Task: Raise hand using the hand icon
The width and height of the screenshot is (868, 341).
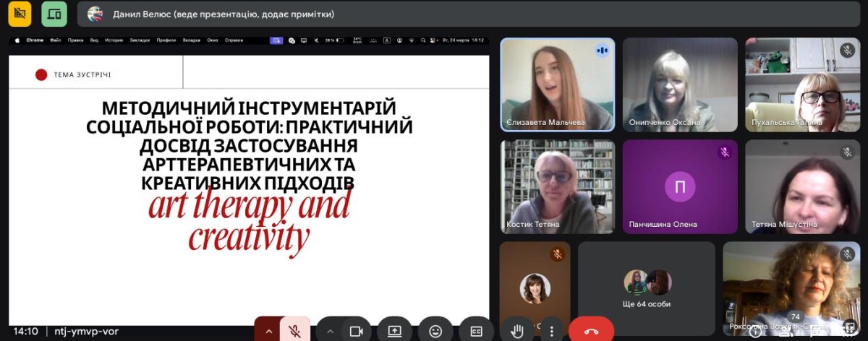Action: tap(517, 331)
